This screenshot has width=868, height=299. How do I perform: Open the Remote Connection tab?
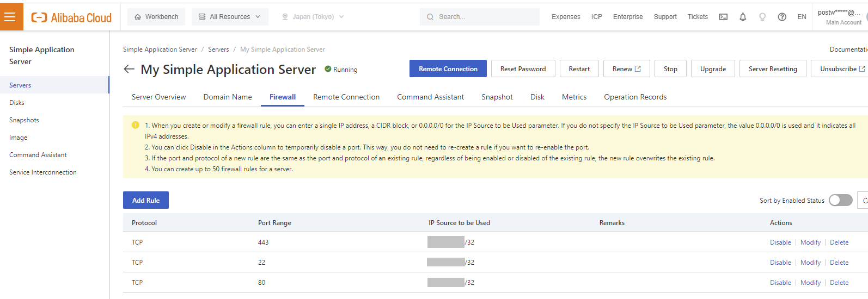pyautogui.click(x=346, y=97)
